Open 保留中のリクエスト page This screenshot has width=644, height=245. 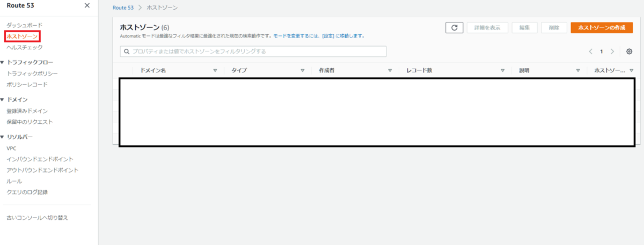(30, 122)
